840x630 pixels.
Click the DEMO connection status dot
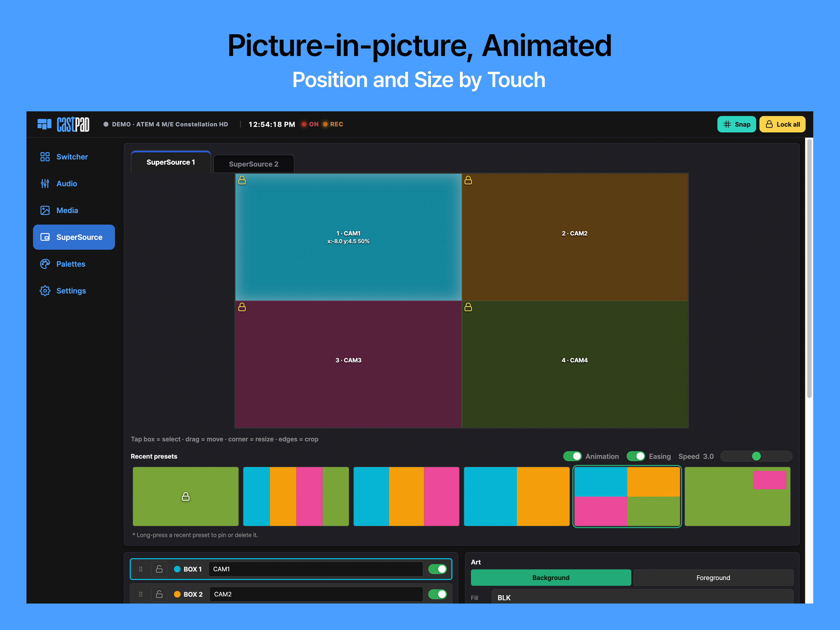tap(106, 124)
